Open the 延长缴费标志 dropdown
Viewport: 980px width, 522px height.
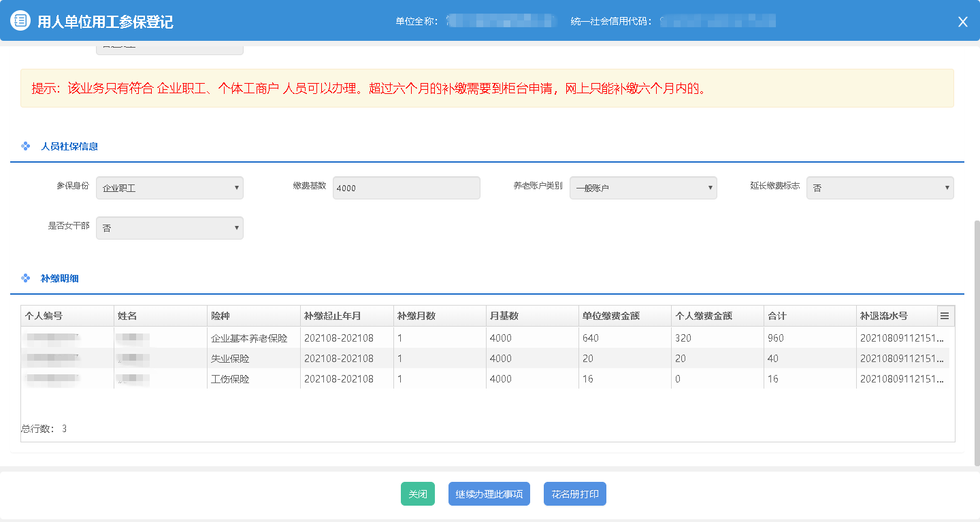click(879, 188)
